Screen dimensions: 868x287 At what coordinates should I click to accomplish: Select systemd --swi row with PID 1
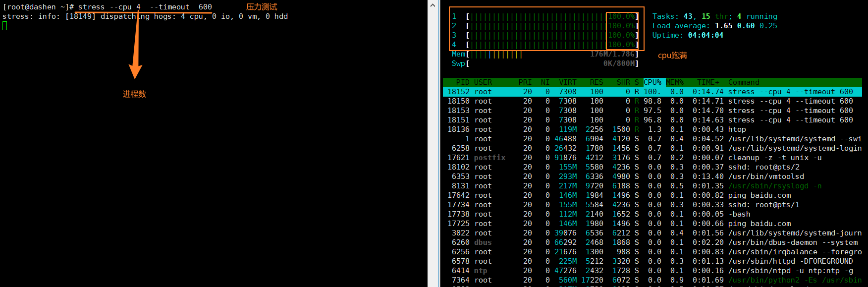pyautogui.click(x=652, y=139)
